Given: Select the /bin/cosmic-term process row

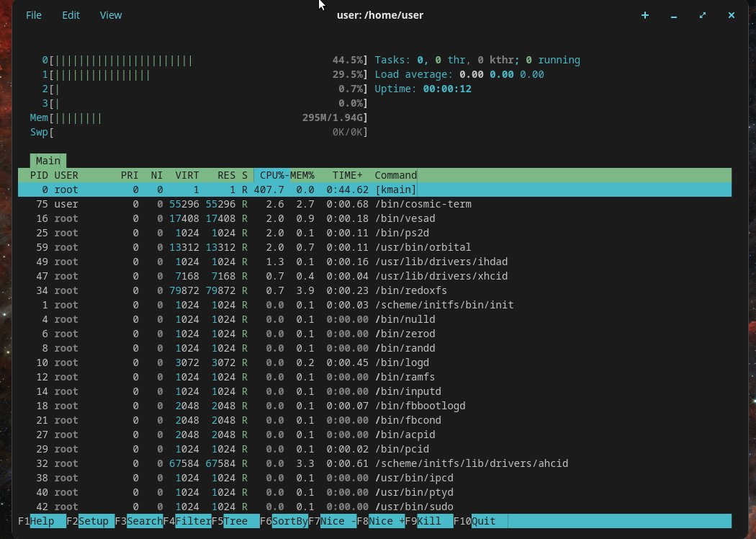Looking at the screenshot, I should (x=374, y=204).
